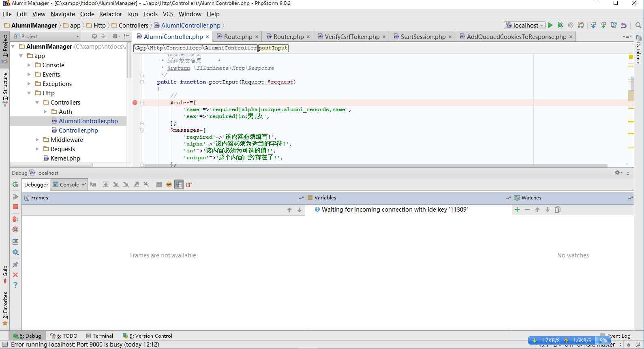The width and height of the screenshot is (644, 349).
Task: Click Step Over in debugger toolbar
Action: point(105,184)
